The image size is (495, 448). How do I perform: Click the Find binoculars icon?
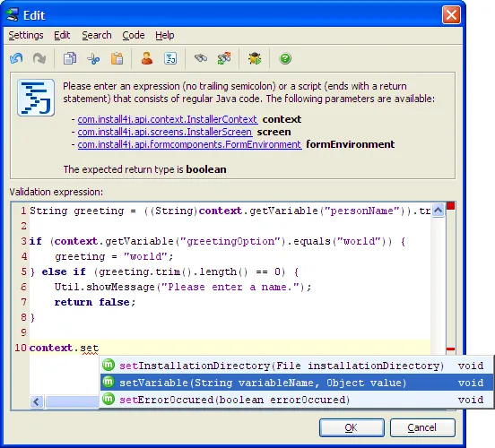201,58
